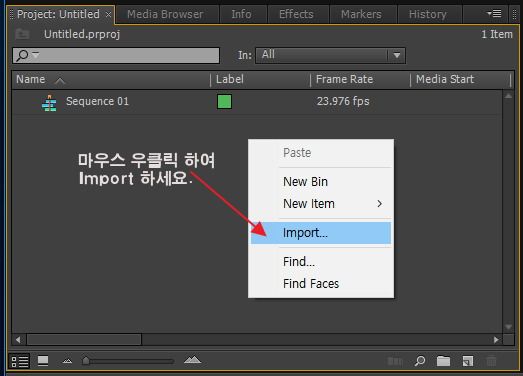
Task: Click the zoom out small mountains icon
Action: 67,361
